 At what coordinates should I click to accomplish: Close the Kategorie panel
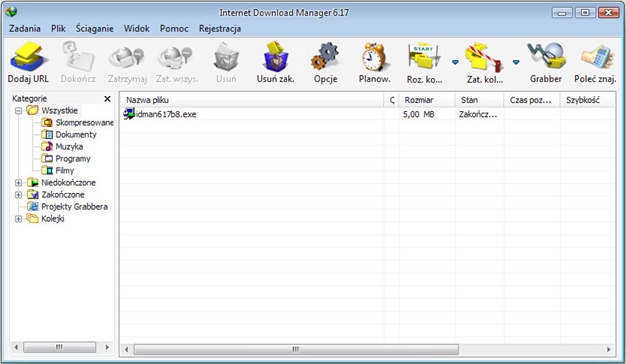[x=107, y=99]
